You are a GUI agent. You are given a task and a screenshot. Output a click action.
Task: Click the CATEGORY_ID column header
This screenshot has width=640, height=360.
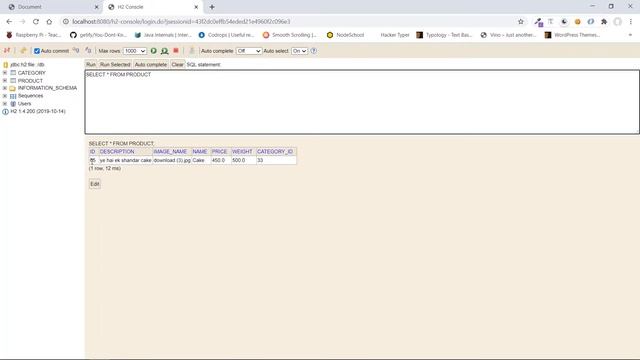tap(275, 151)
